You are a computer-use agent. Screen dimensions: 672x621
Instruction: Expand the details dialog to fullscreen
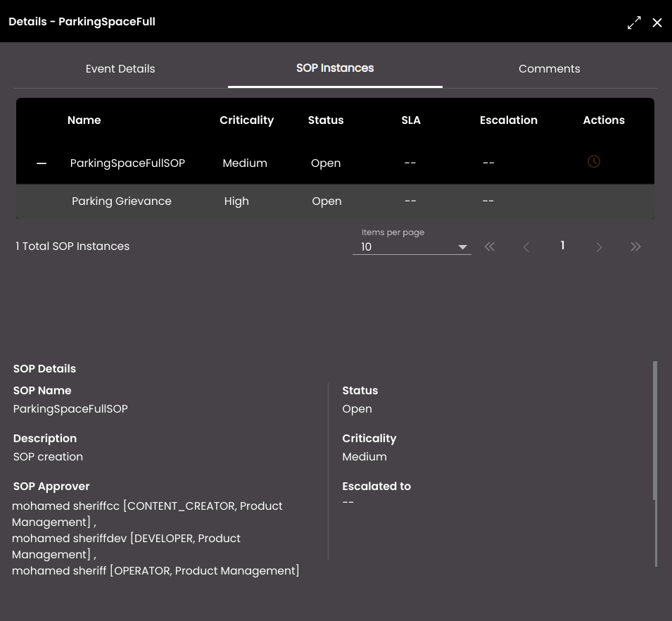(634, 23)
